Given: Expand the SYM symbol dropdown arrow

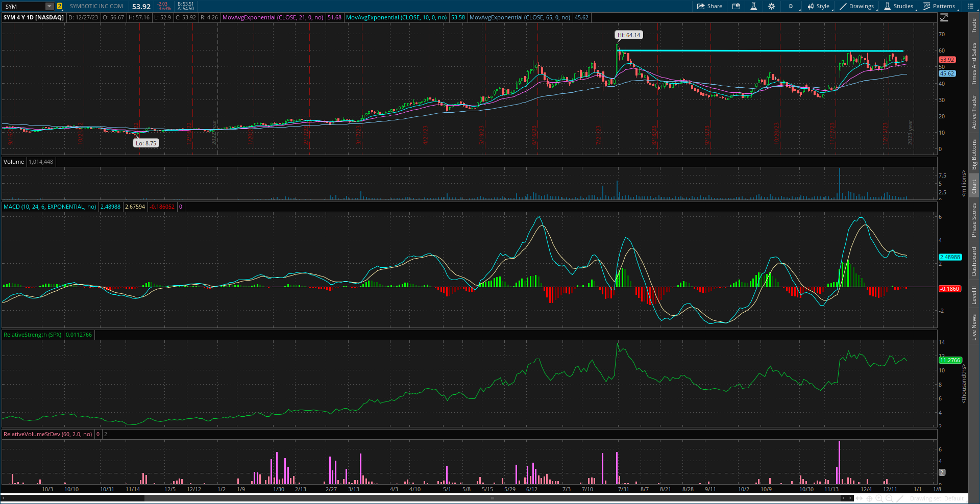Looking at the screenshot, I should pos(50,6).
